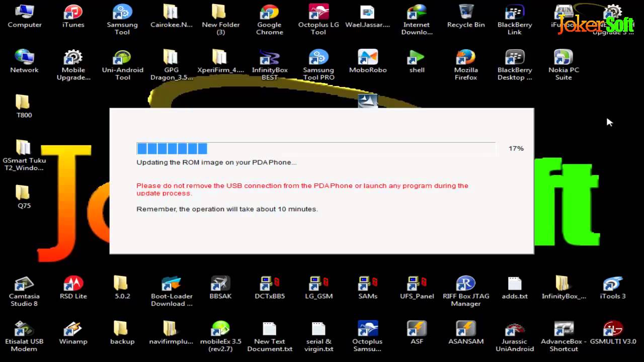Screen dimensions: 644x362
Task: Open SAMs shortcut
Action: click(x=368, y=288)
